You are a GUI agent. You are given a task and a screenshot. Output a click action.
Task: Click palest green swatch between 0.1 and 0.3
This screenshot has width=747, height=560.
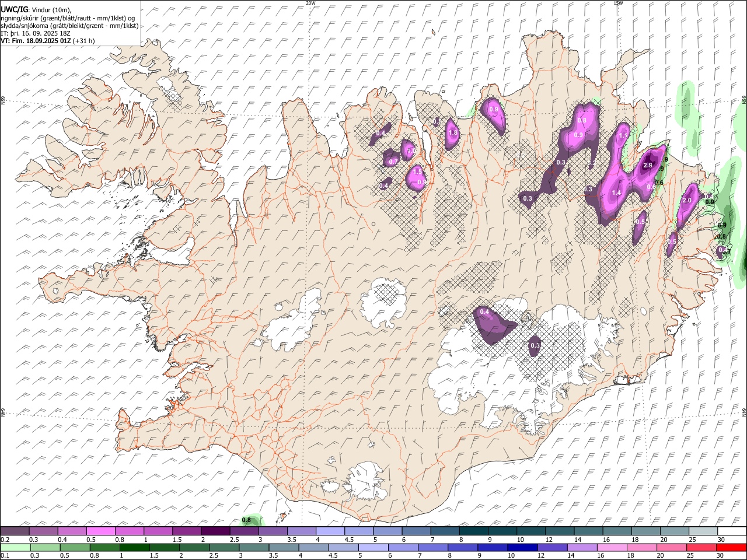pyautogui.click(x=15, y=548)
